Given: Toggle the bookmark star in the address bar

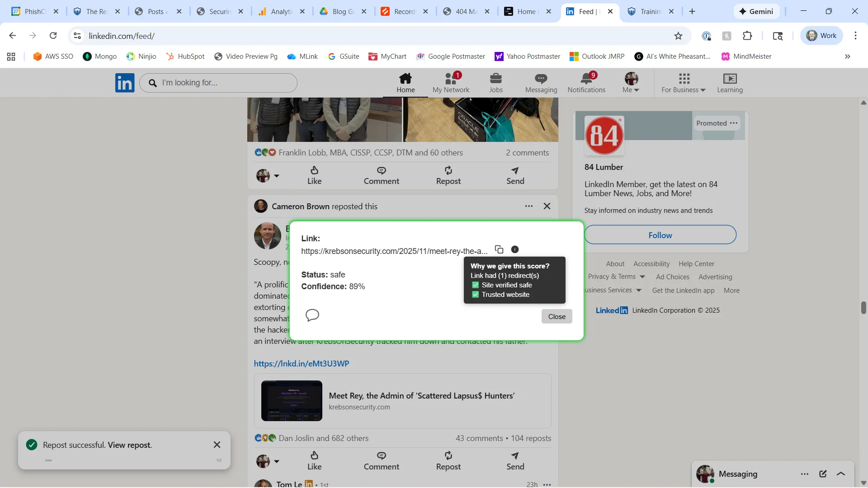Looking at the screenshot, I should 679,36.
